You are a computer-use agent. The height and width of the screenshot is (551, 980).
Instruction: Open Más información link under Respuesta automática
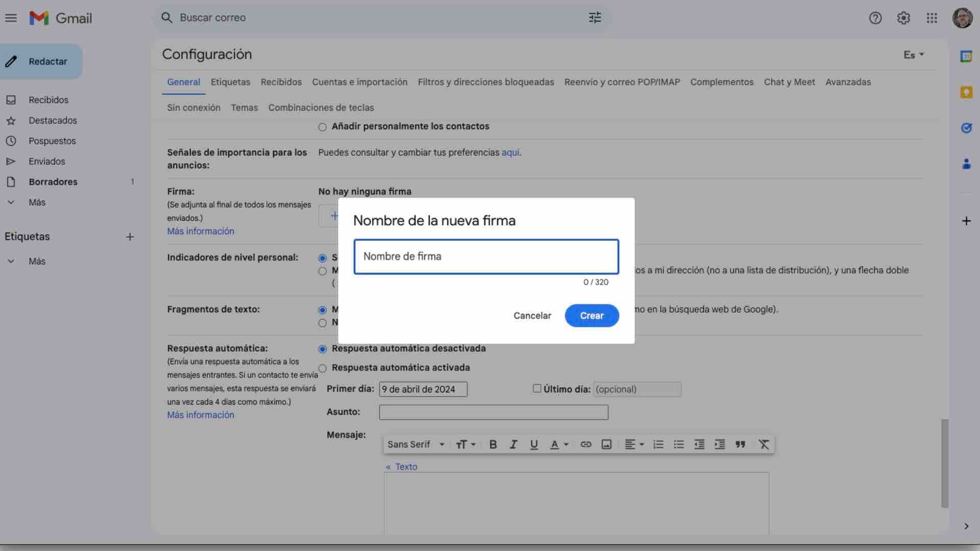click(x=201, y=415)
